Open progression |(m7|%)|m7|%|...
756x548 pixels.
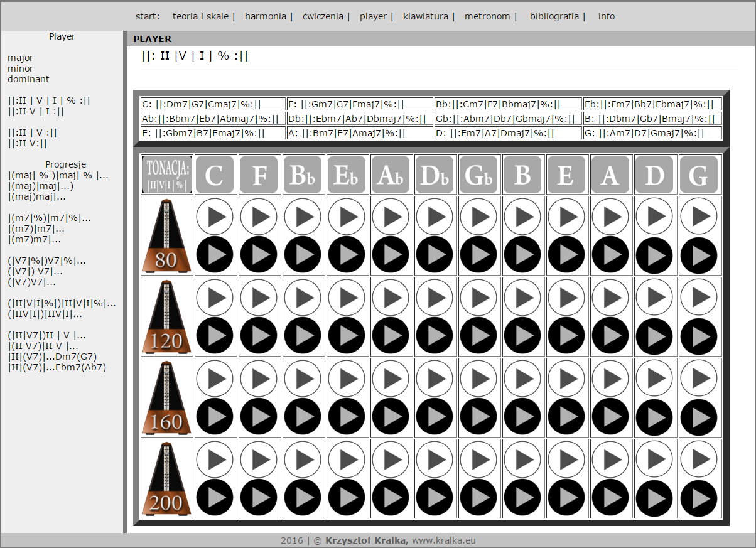[x=50, y=218]
